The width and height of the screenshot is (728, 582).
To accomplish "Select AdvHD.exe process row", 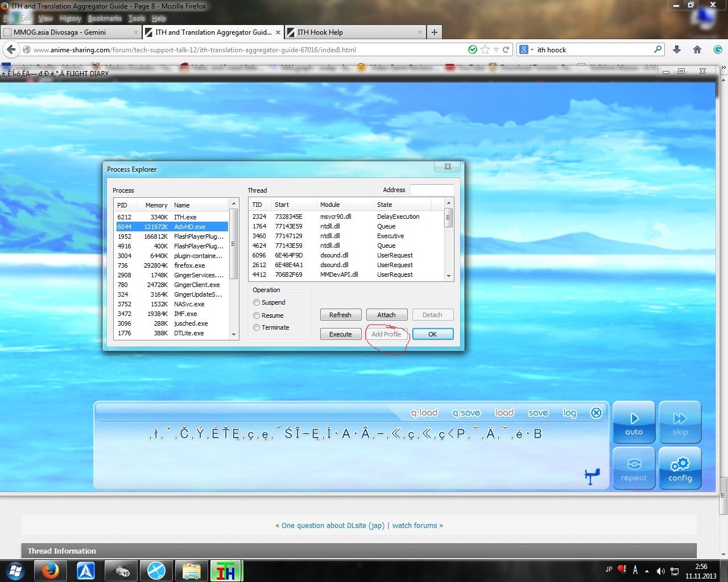I will 172,227.
